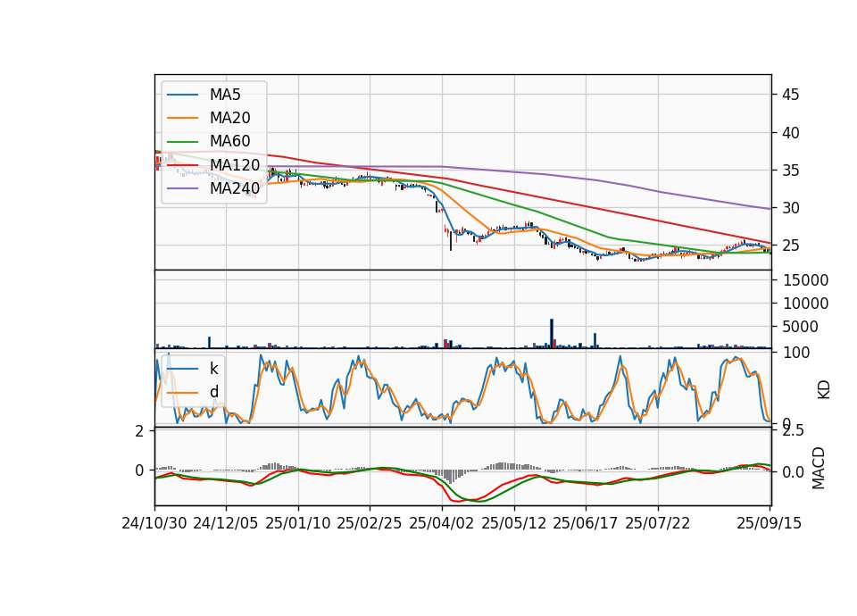
Task: Click the 15000 volume axis tick
Action: 805,280
